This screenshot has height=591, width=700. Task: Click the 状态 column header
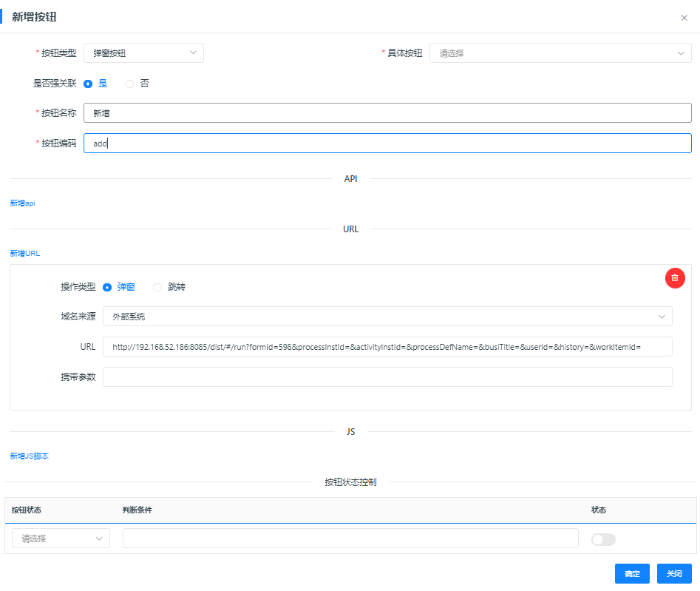tap(599, 510)
